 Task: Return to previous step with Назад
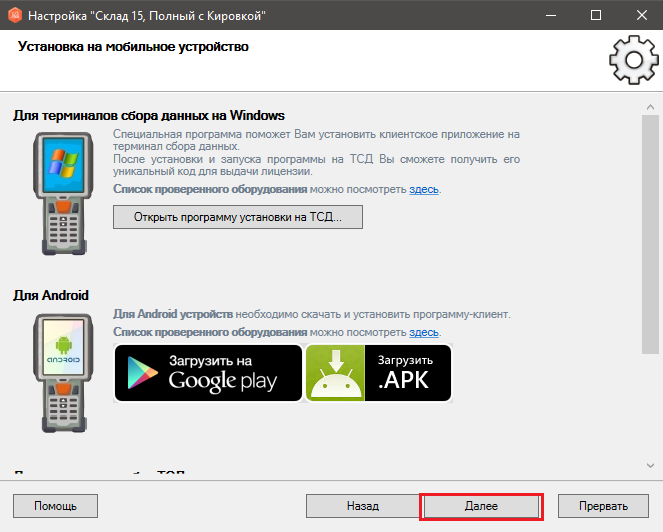pyautogui.click(x=363, y=506)
